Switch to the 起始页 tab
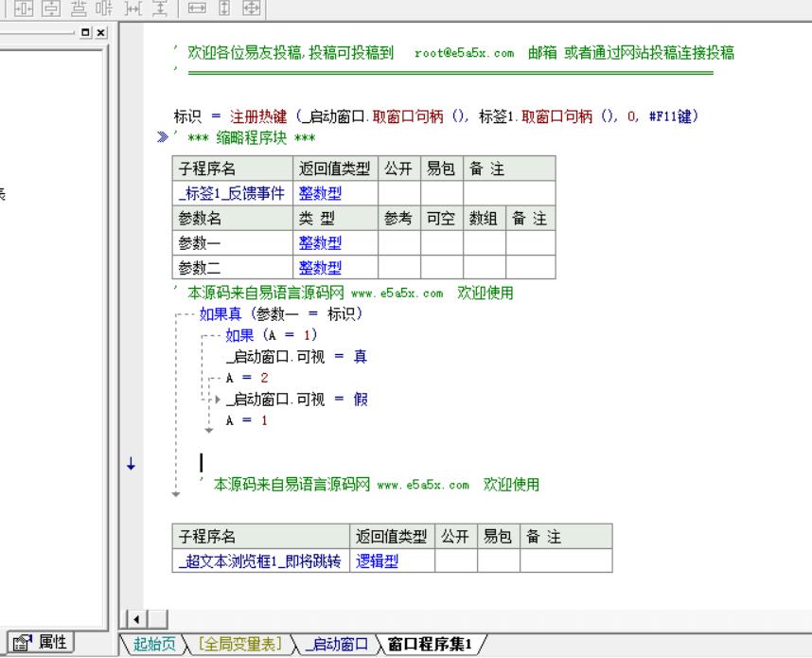812x658 pixels. click(153, 645)
